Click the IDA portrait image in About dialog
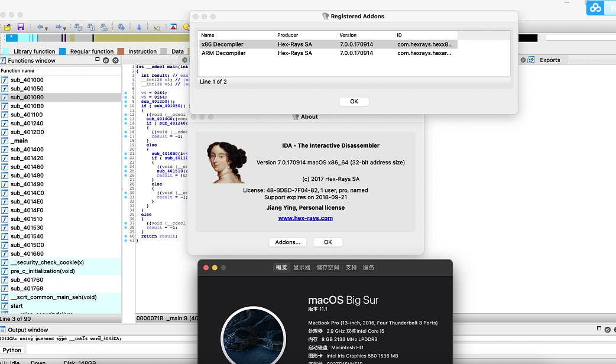The width and height of the screenshot is (616, 364). click(x=226, y=162)
